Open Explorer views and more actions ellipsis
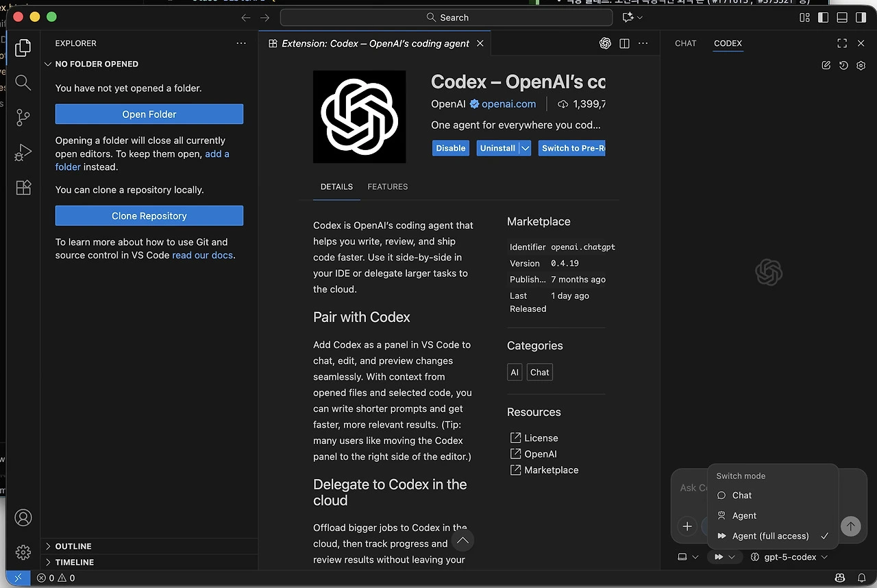 coord(240,43)
